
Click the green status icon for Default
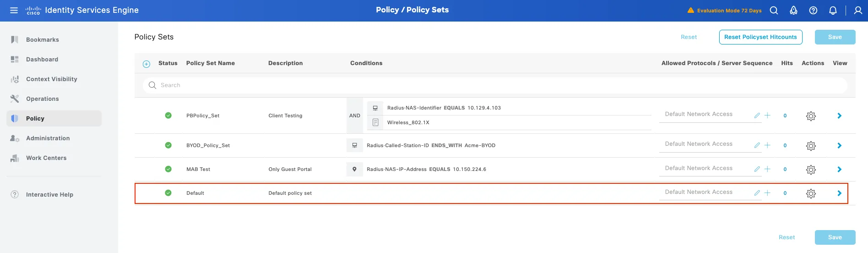[x=168, y=193]
